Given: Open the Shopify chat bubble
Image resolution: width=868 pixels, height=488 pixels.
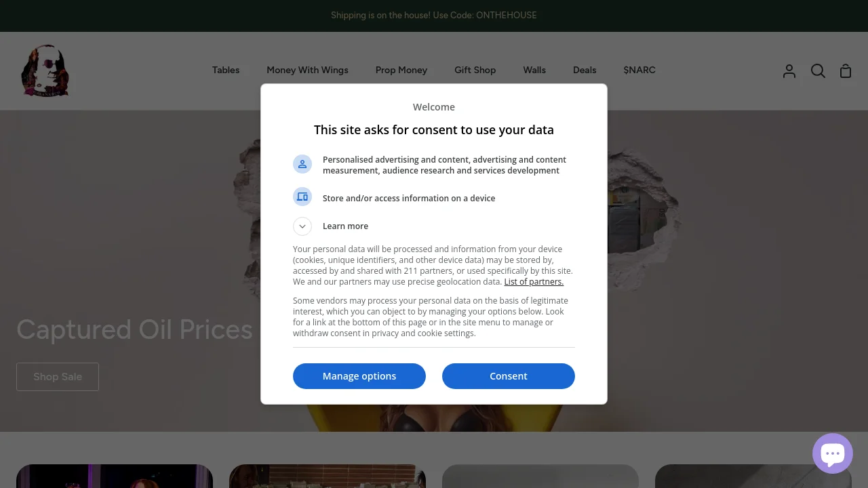Looking at the screenshot, I should 832,453.
